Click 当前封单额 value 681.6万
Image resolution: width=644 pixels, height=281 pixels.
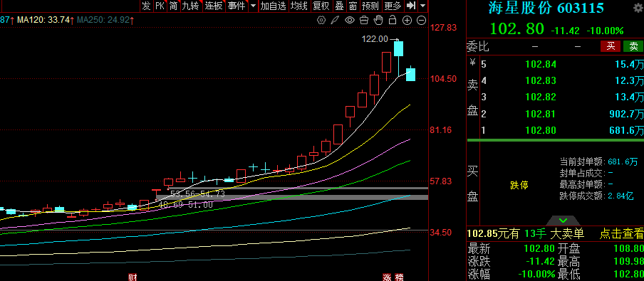coord(623,161)
